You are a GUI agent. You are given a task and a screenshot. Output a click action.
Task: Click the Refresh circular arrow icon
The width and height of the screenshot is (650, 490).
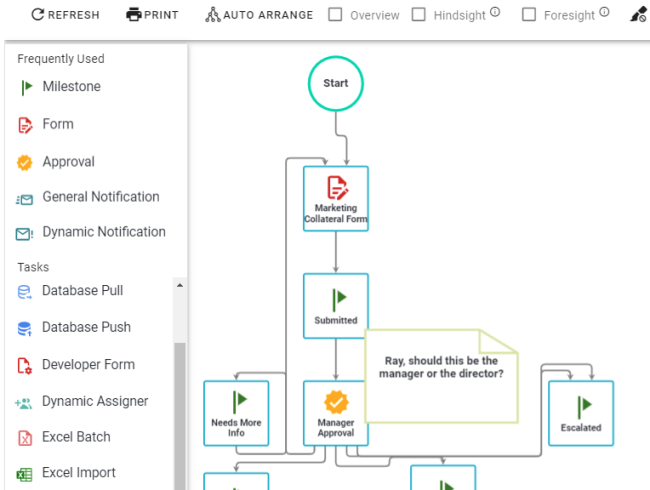pyautogui.click(x=38, y=15)
